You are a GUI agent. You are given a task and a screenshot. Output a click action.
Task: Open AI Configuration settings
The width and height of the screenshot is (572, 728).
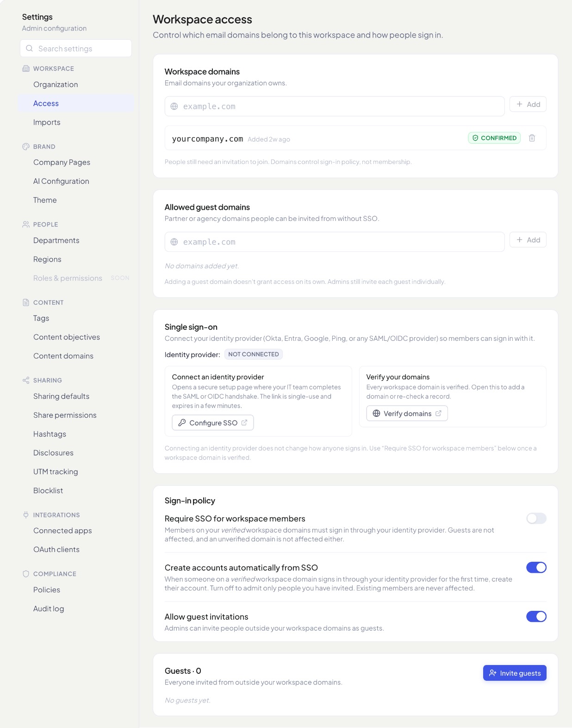[x=76, y=182]
